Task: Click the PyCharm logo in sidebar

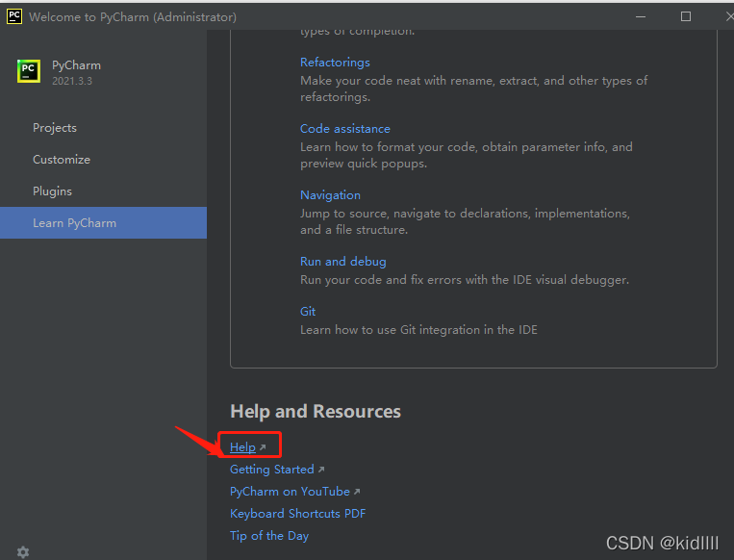Action: (x=29, y=71)
